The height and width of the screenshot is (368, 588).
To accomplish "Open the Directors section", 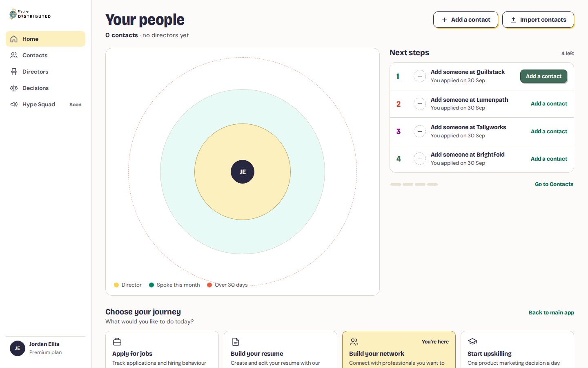I will 45,72.
